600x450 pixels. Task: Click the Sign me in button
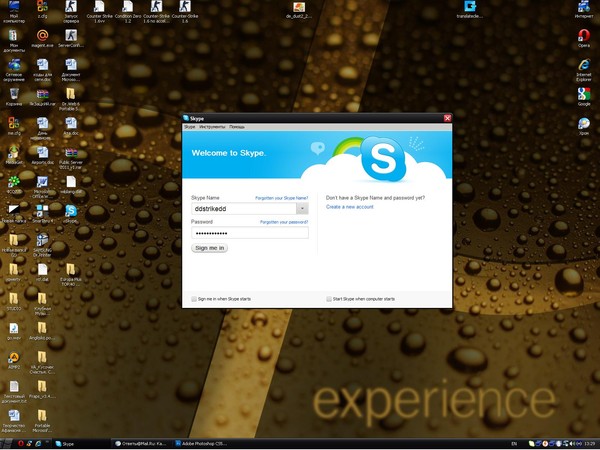209,248
